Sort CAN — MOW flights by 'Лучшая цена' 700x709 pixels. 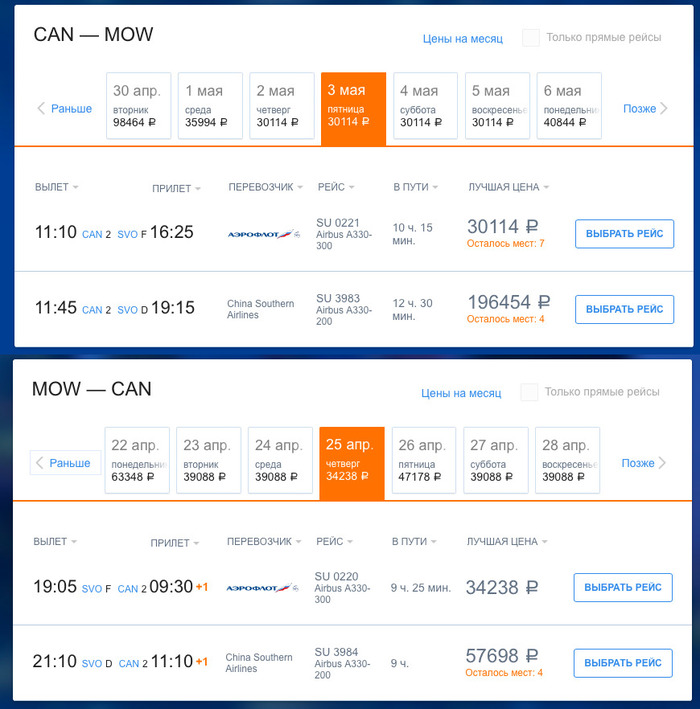click(508, 187)
